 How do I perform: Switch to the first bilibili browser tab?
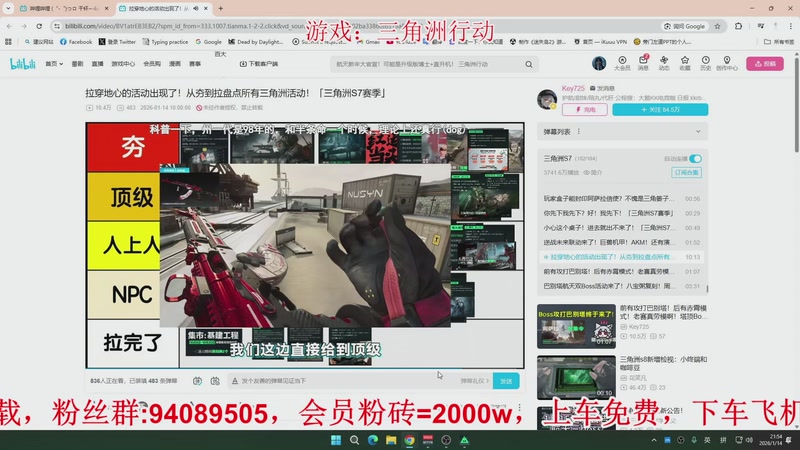click(63, 8)
